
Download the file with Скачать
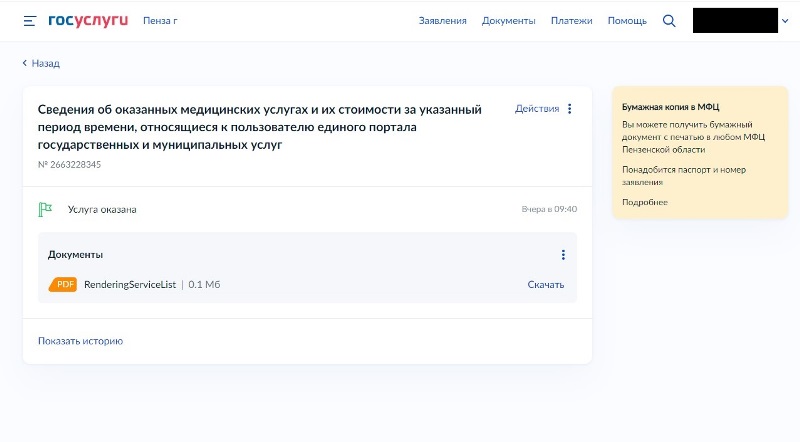click(546, 285)
